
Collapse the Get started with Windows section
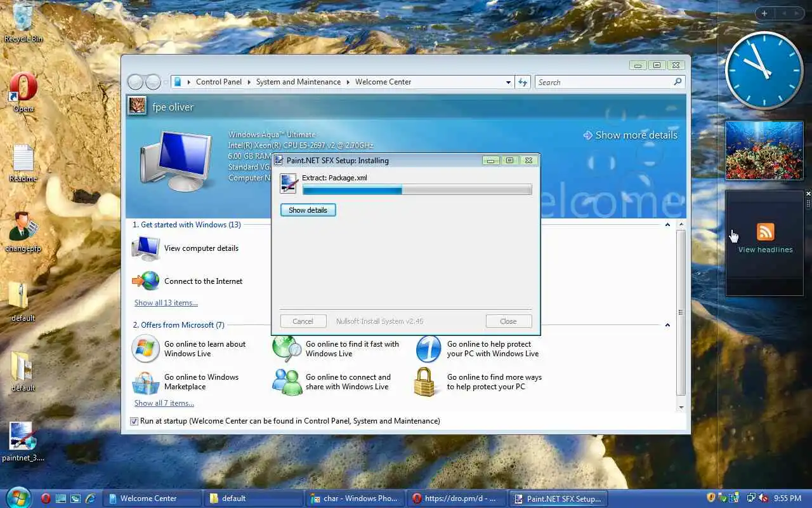click(x=667, y=225)
